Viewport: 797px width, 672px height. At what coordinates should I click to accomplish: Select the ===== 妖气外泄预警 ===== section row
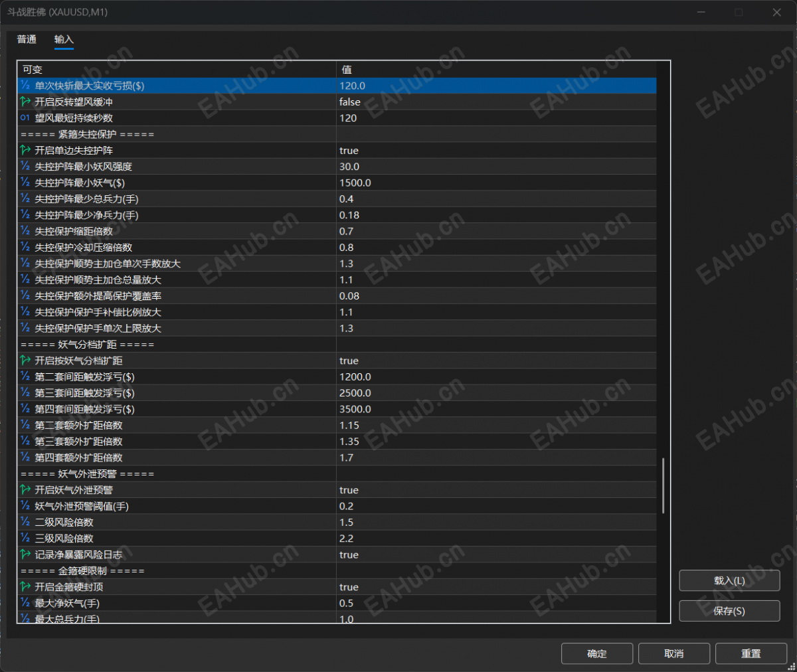[x=337, y=473]
